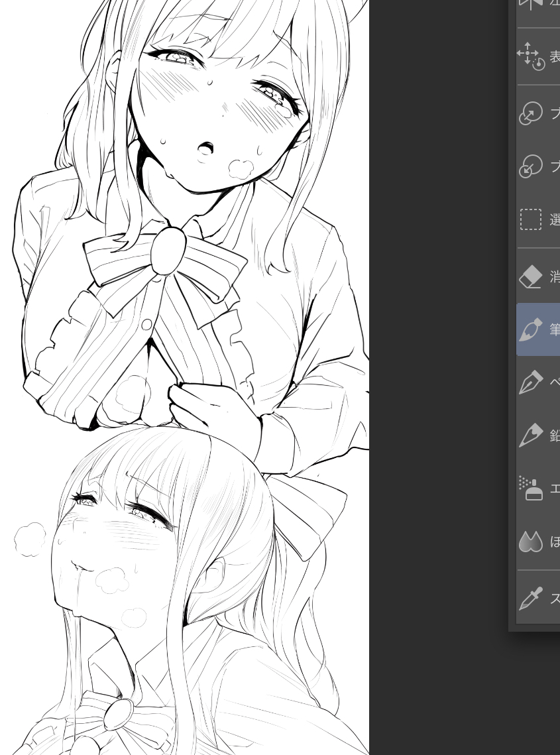Select the Eraser tool
Viewport: 560px width, 755px height.
[531, 276]
